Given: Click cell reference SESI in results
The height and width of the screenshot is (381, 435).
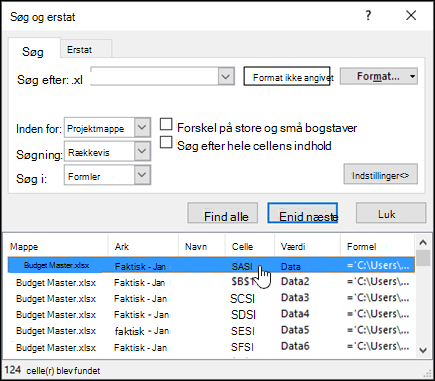Looking at the screenshot, I should click(x=243, y=331).
